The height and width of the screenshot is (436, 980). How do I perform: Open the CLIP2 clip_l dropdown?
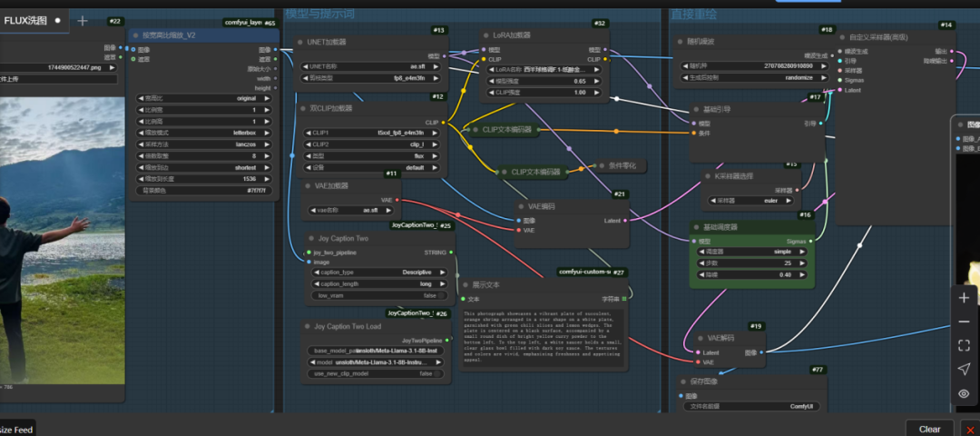click(x=371, y=144)
